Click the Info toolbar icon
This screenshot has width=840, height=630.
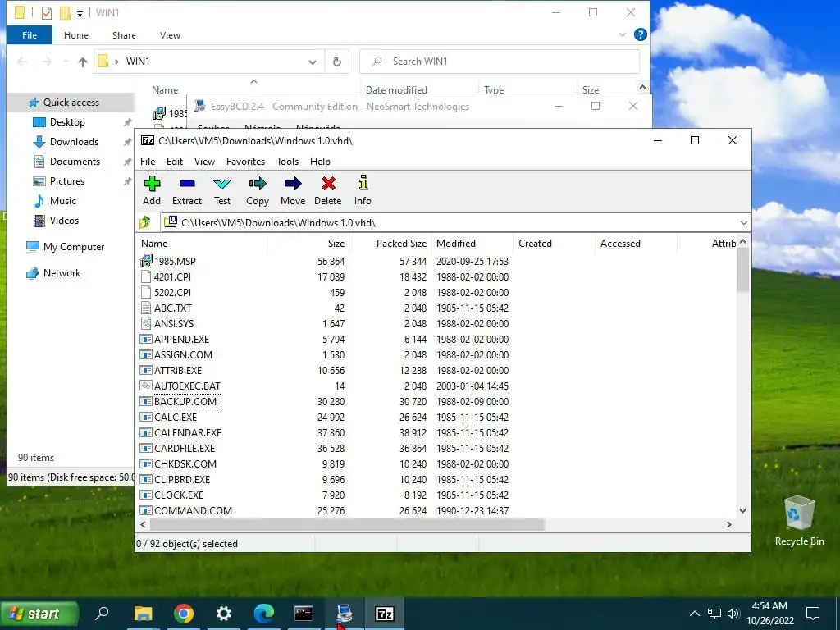363,190
